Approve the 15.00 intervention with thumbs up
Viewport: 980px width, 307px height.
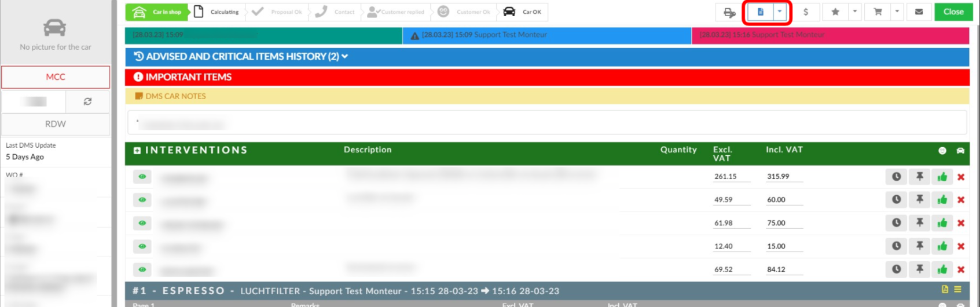coord(942,246)
